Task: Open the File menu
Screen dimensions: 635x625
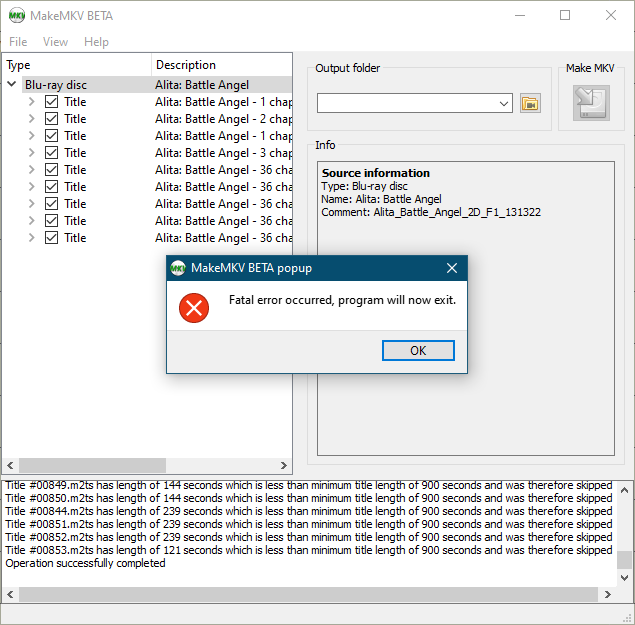Action: pos(18,42)
